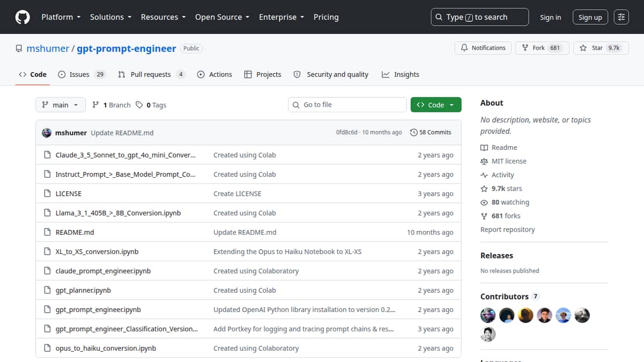
Task: View the Insights tab
Action: (400, 75)
